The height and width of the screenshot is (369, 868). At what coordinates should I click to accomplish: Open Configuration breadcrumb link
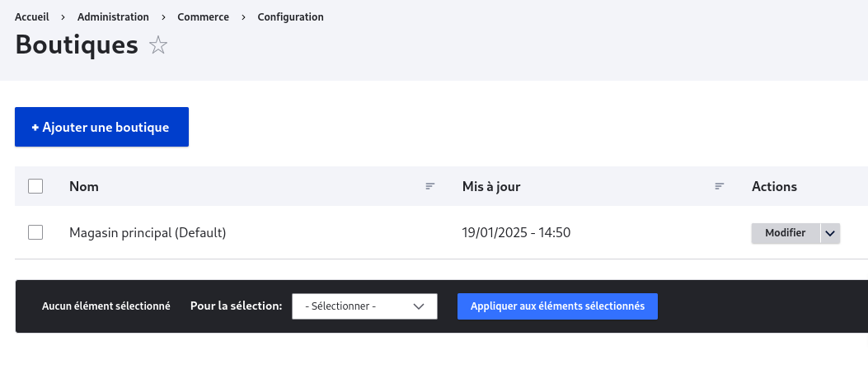click(x=291, y=17)
